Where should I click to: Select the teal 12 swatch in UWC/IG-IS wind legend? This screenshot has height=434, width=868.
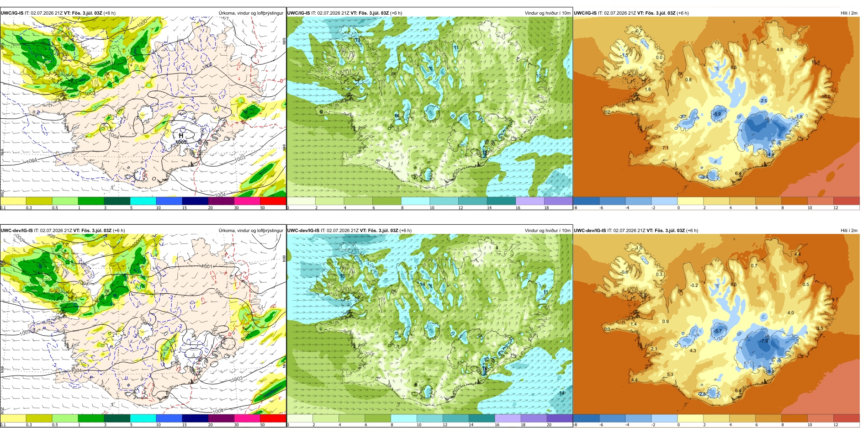(x=473, y=201)
